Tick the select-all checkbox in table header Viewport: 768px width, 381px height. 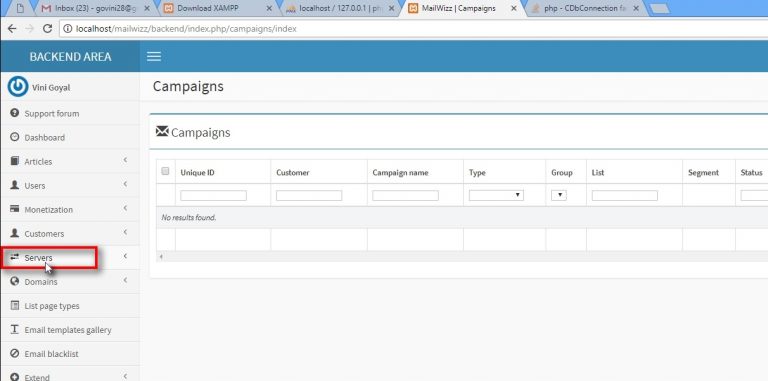tap(165, 171)
